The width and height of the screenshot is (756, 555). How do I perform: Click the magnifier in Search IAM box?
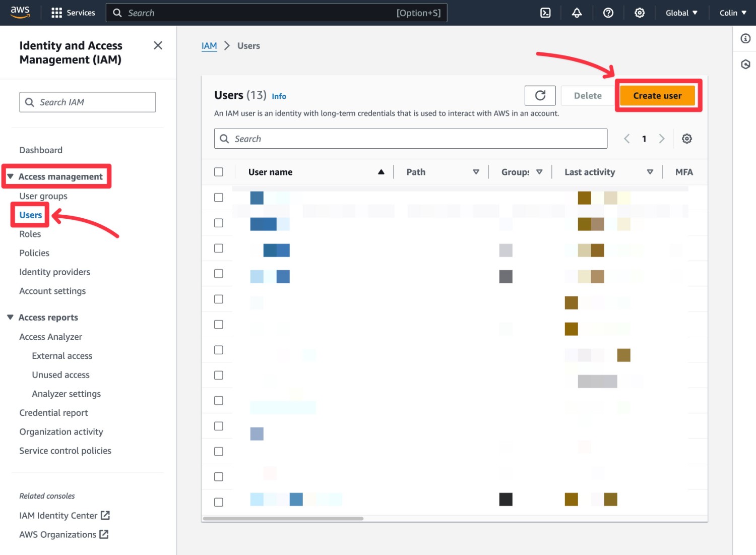(x=30, y=102)
